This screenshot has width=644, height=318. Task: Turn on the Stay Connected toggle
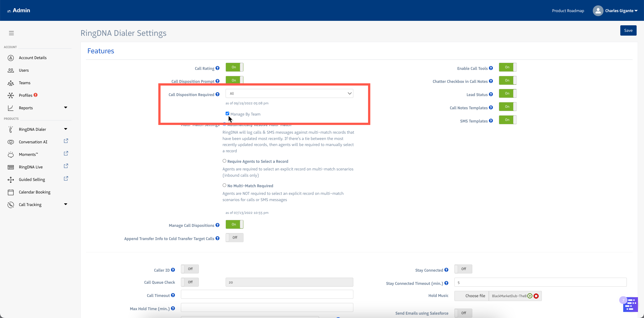[x=463, y=269]
